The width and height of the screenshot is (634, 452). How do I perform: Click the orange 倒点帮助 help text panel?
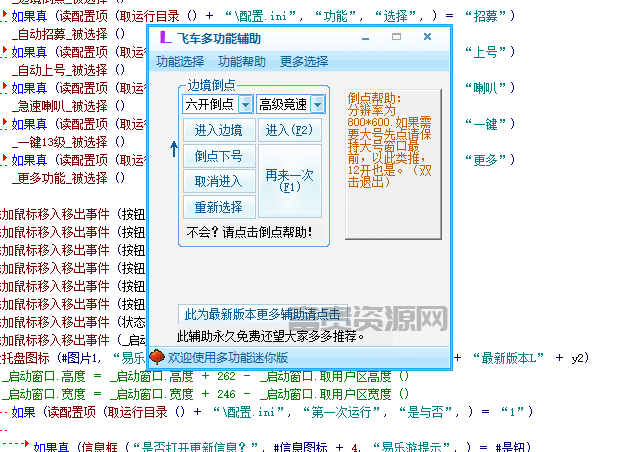pos(393,164)
